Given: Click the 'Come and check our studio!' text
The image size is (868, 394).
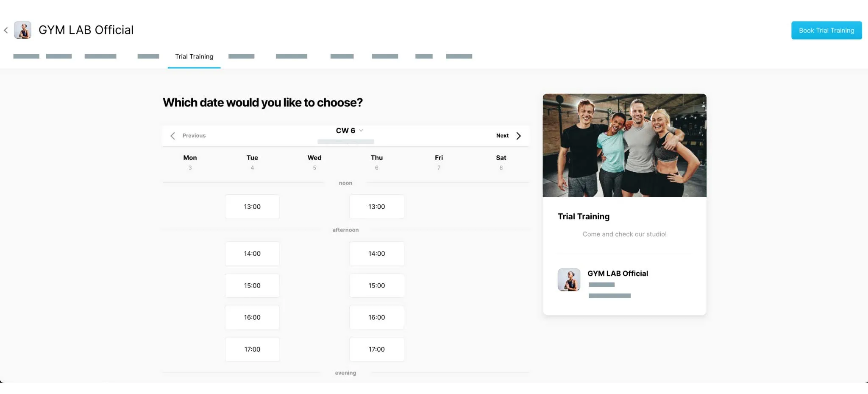Looking at the screenshot, I should 624,234.
